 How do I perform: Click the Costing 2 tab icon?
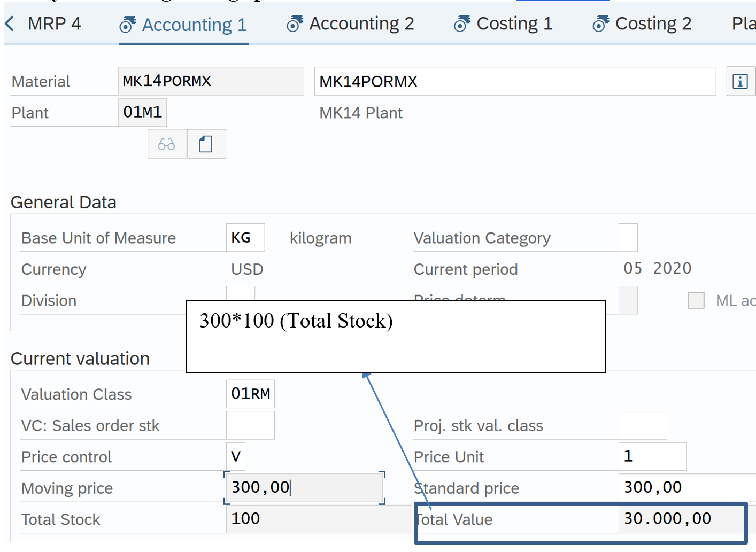click(x=600, y=24)
